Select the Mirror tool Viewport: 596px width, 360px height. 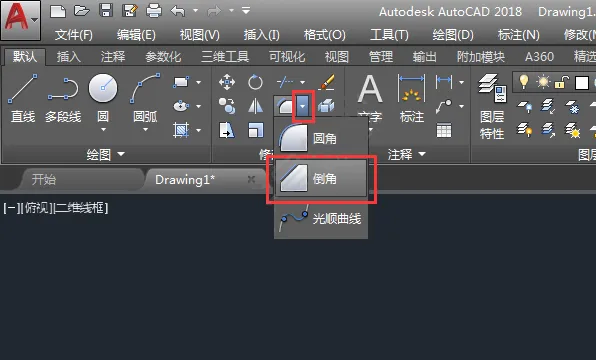255,106
